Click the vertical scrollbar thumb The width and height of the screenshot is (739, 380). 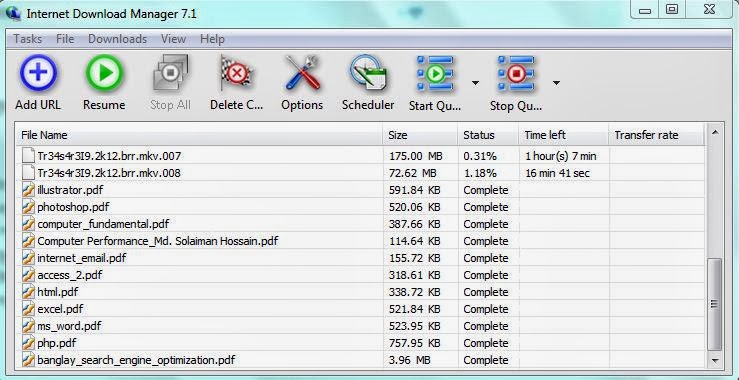click(715, 304)
